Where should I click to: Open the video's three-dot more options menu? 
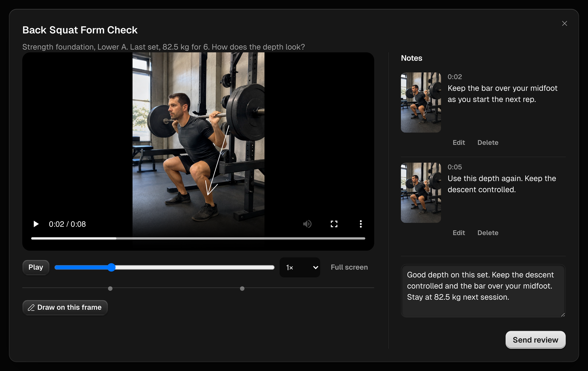point(361,224)
